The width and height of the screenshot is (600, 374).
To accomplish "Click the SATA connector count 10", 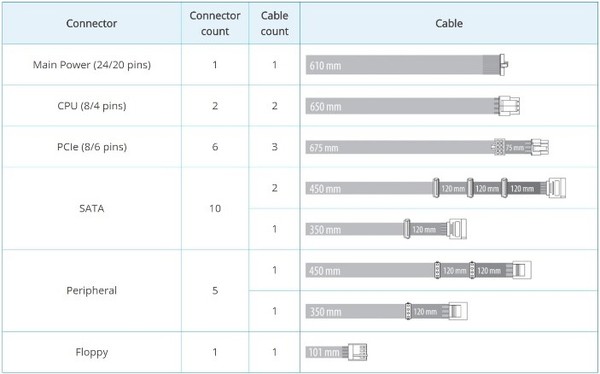I will point(215,208).
